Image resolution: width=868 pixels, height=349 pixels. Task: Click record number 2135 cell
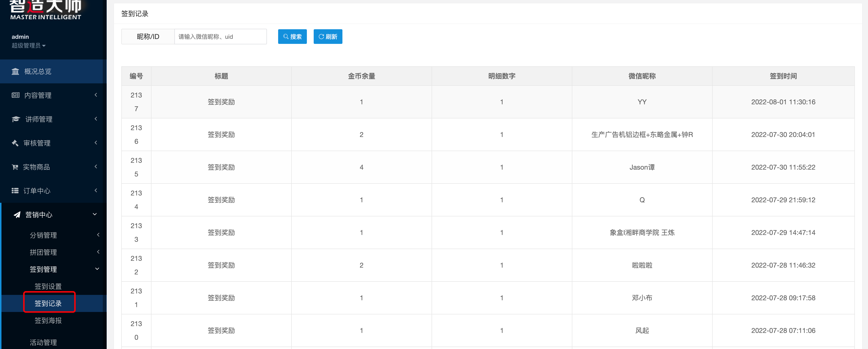[x=136, y=167]
